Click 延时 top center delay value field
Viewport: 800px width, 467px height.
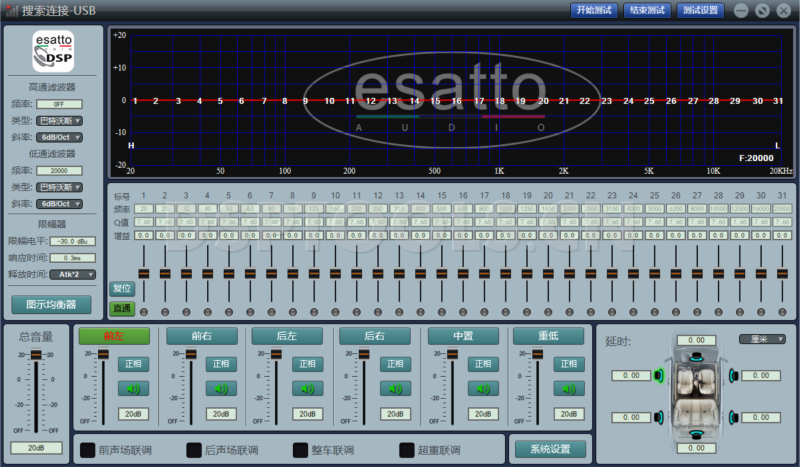(x=696, y=340)
